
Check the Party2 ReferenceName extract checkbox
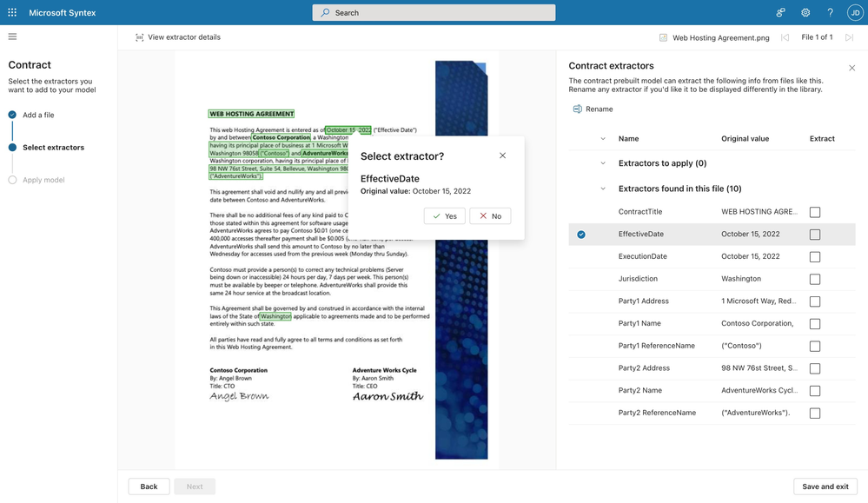(815, 413)
